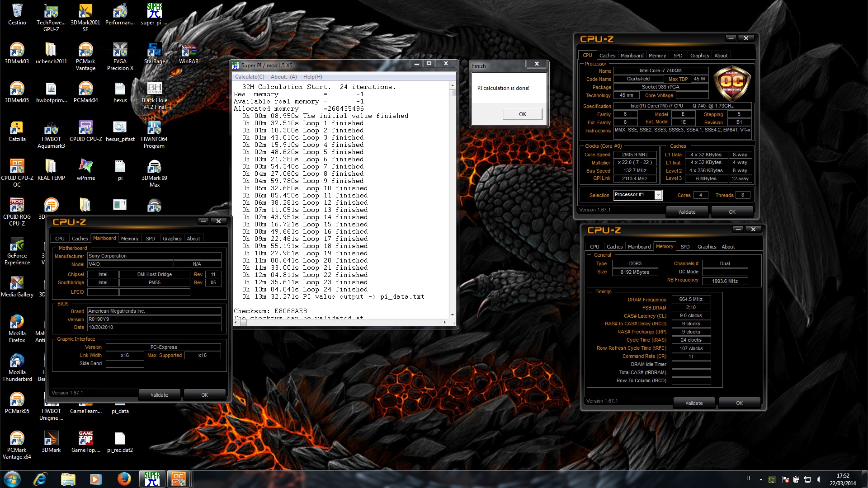Screen dimensions: 868x488
Task: Switch to Caches tab in top CPU-Z
Action: pos(607,56)
